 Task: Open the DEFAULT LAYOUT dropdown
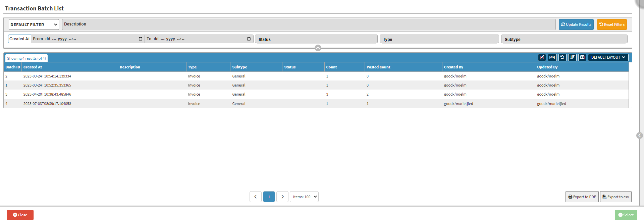608,57
